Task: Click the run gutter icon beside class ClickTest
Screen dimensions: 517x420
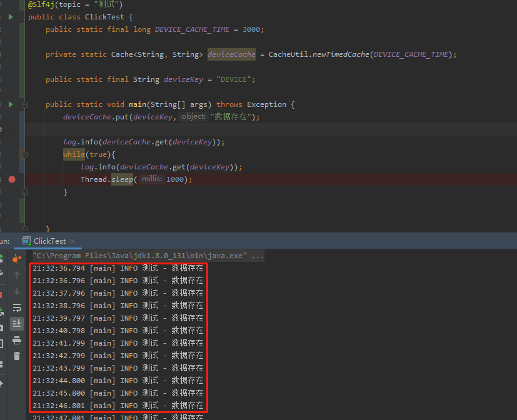Action: (x=11, y=17)
